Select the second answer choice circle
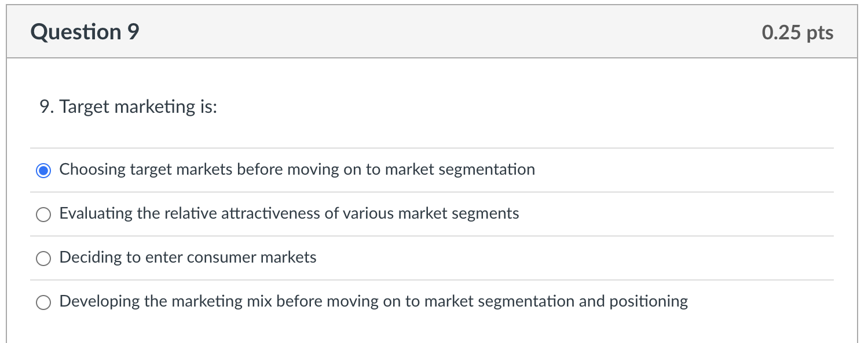Viewport: 868px width, 343px height. click(x=43, y=214)
